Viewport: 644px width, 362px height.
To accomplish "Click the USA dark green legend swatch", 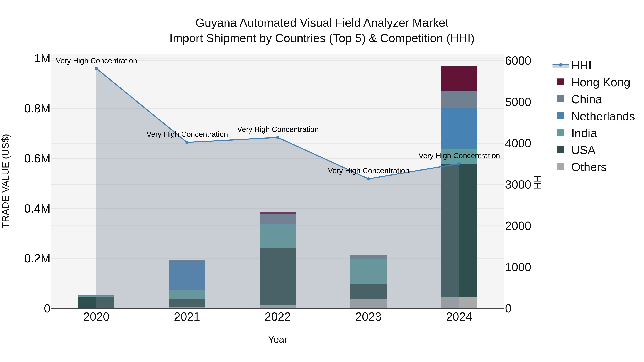I will [x=560, y=149].
